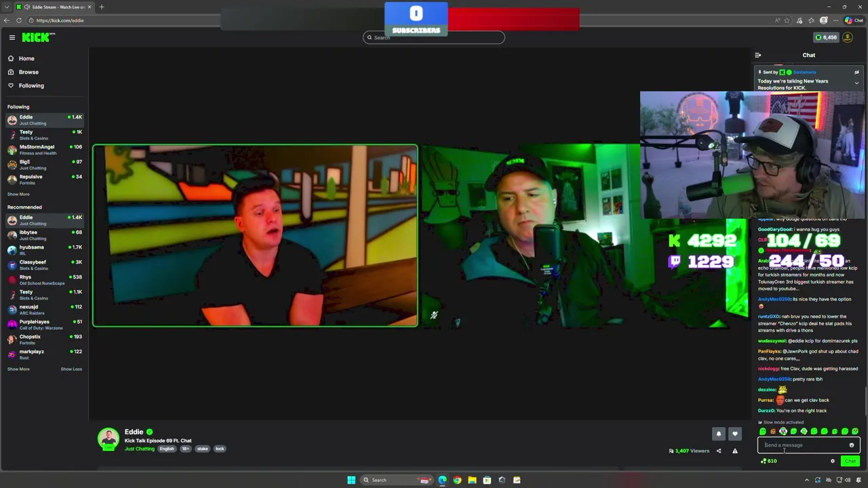Viewport: 868px width, 488px height.
Task: Open ibbytee in Recommended list
Action: pos(44,235)
